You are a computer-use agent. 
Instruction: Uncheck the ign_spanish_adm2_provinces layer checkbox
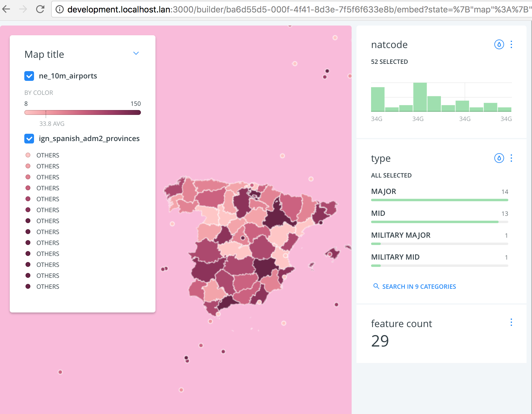[29, 139]
